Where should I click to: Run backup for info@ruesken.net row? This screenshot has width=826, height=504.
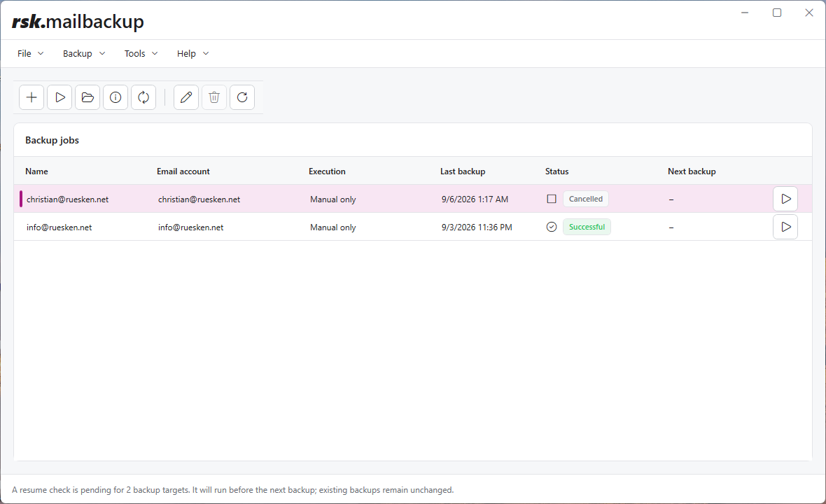(x=785, y=227)
